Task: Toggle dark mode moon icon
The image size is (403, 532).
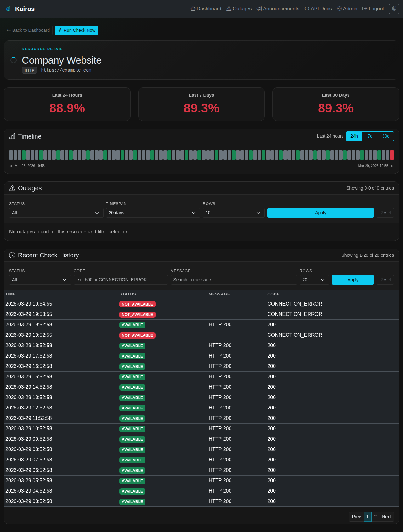Action: point(394,9)
